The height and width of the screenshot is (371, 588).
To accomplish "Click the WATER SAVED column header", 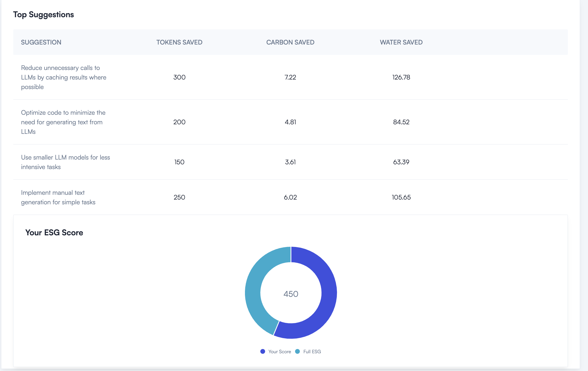I will [401, 42].
